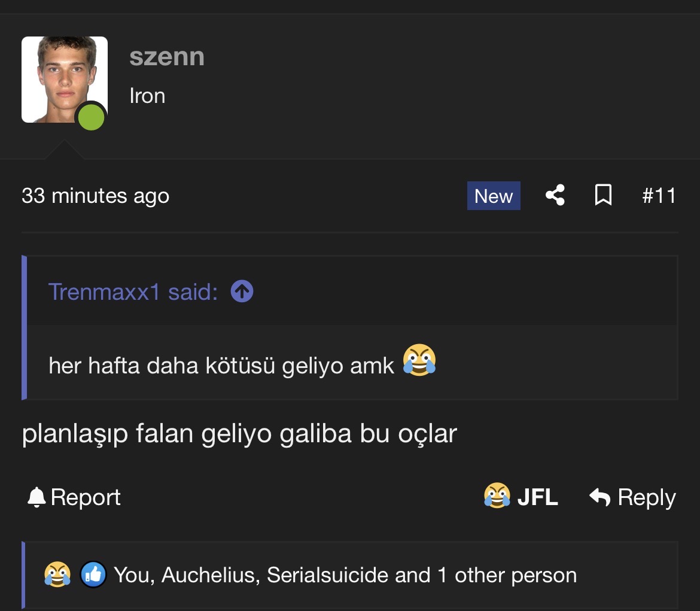
Task: Click the laughing emoji in reactions bar
Action: click(x=57, y=575)
